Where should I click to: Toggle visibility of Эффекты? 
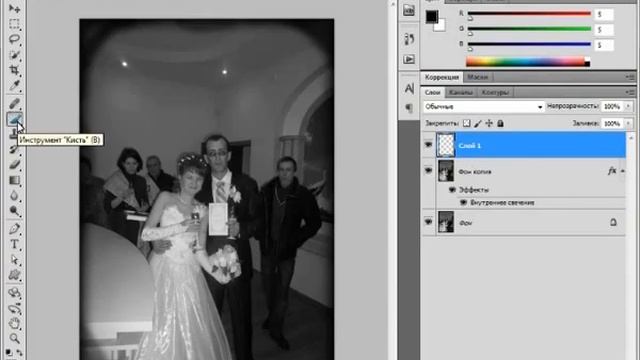(x=452, y=189)
